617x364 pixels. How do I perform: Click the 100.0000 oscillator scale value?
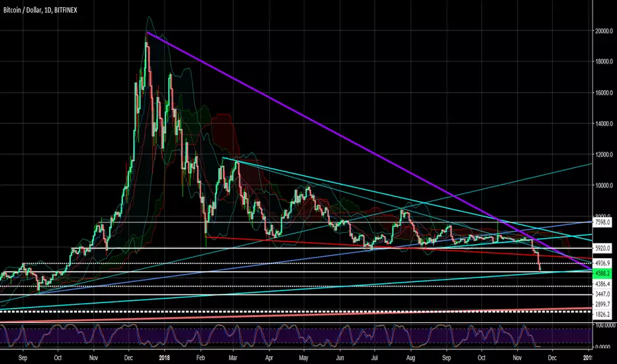(605, 326)
